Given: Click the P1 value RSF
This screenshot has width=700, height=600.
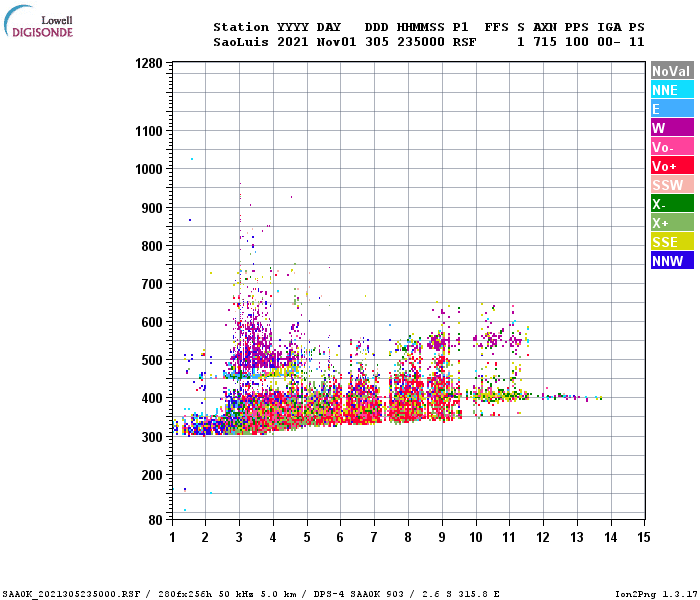Looking at the screenshot, I should pyautogui.click(x=465, y=42).
